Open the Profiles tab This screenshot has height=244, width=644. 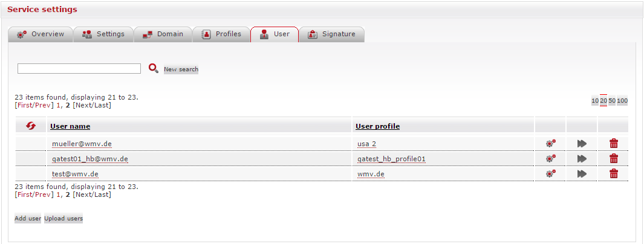click(x=221, y=34)
